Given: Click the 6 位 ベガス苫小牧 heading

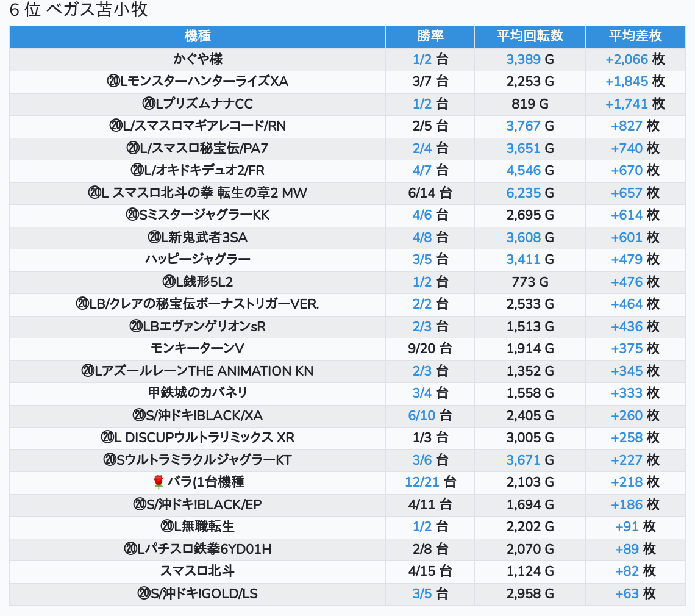Looking at the screenshot, I should (x=79, y=10).
